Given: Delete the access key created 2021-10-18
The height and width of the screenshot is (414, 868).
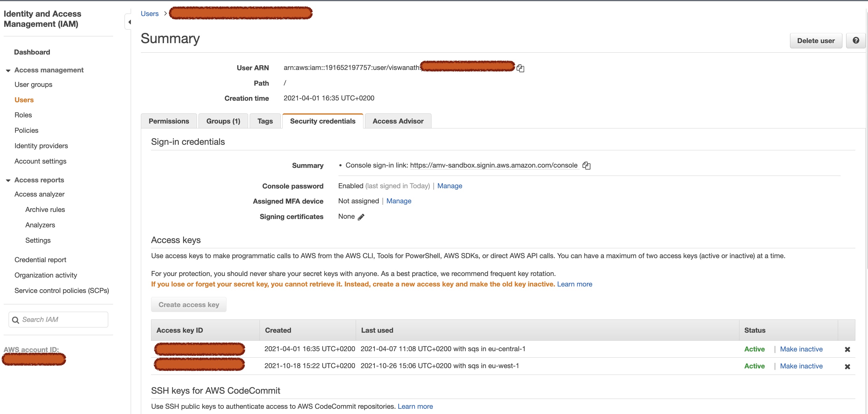Looking at the screenshot, I should (847, 367).
